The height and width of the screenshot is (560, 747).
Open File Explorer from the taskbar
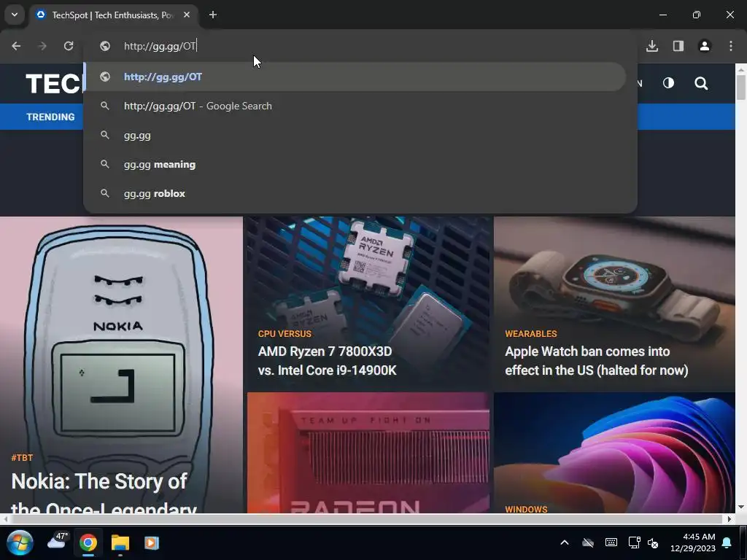120,542
